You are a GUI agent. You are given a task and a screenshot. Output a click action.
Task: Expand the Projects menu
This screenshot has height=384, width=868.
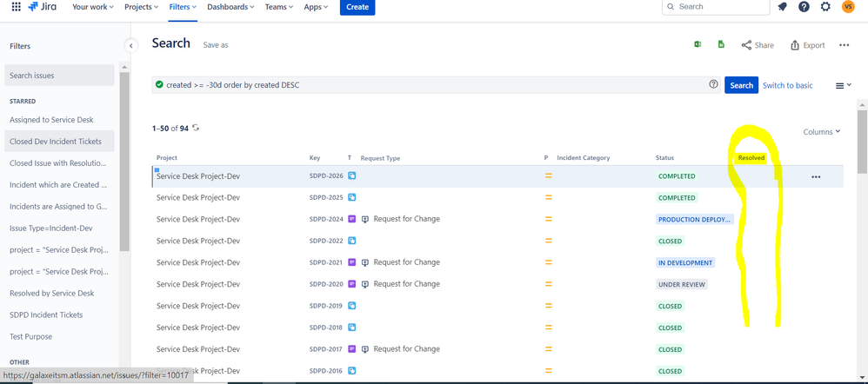pyautogui.click(x=143, y=7)
